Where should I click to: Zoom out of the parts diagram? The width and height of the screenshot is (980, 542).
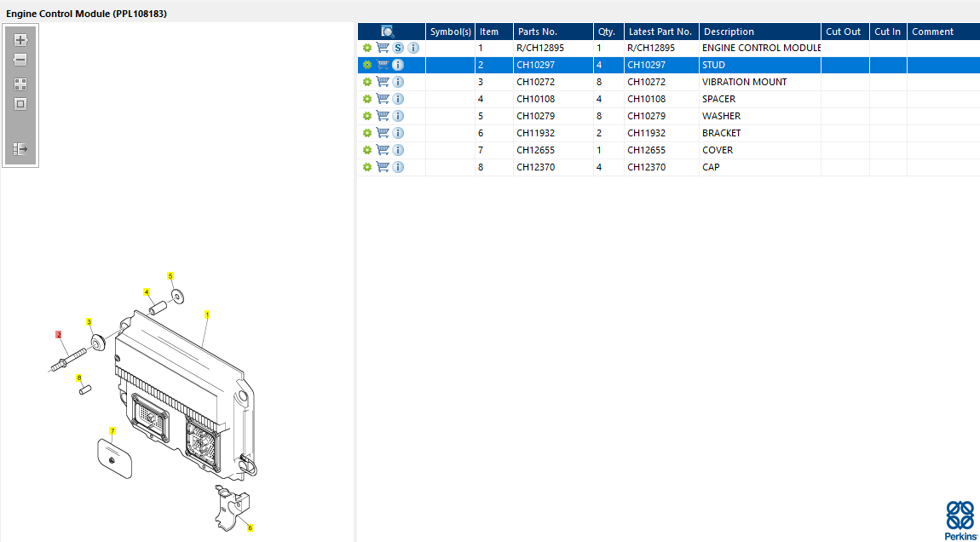(20, 61)
